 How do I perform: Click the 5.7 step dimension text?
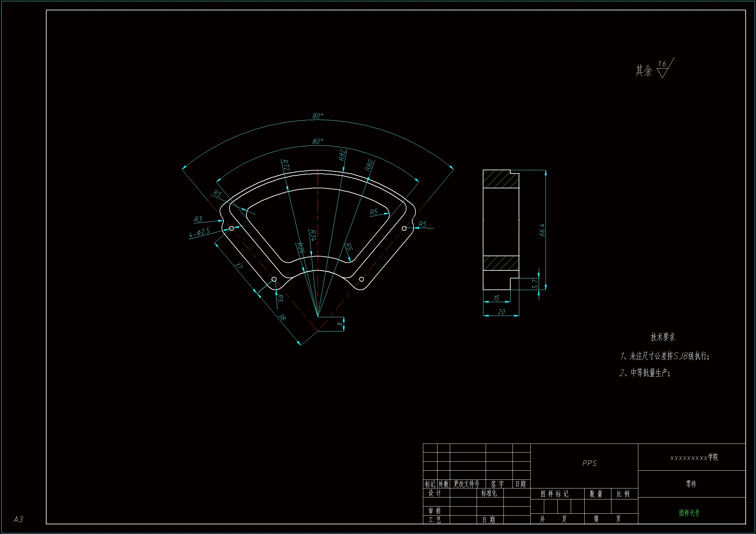click(535, 284)
